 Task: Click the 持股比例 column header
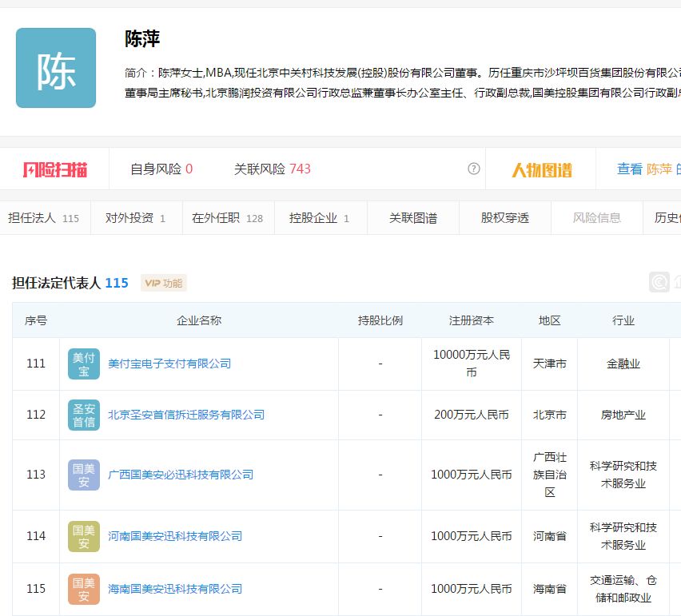(x=380, y=321)
